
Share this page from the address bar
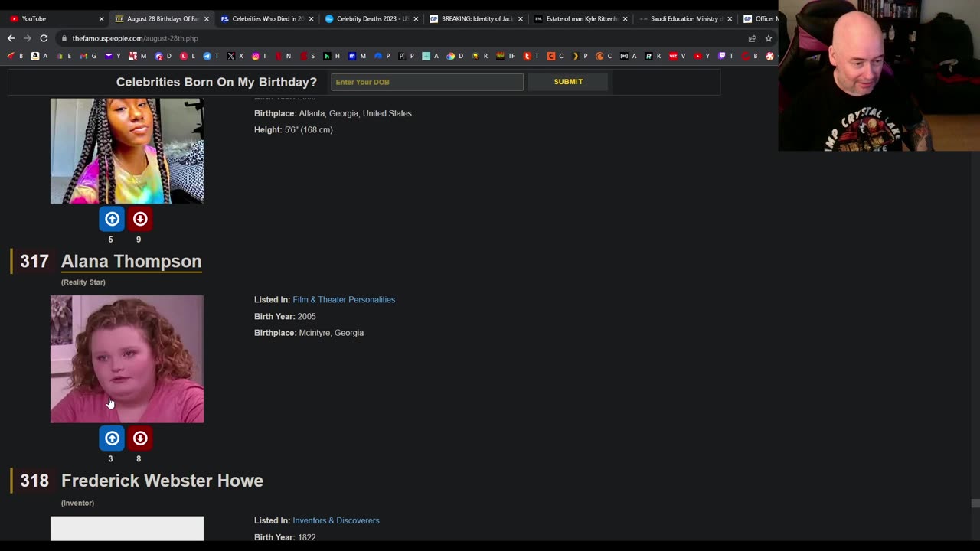coord(752,38)
